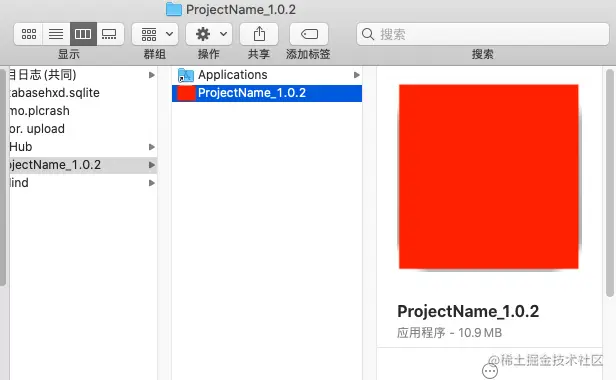Image resolution: width=616 pixels, height=380 pixels.
Task: Expand arrow beside Hub folder
Action: pos(152,147)
